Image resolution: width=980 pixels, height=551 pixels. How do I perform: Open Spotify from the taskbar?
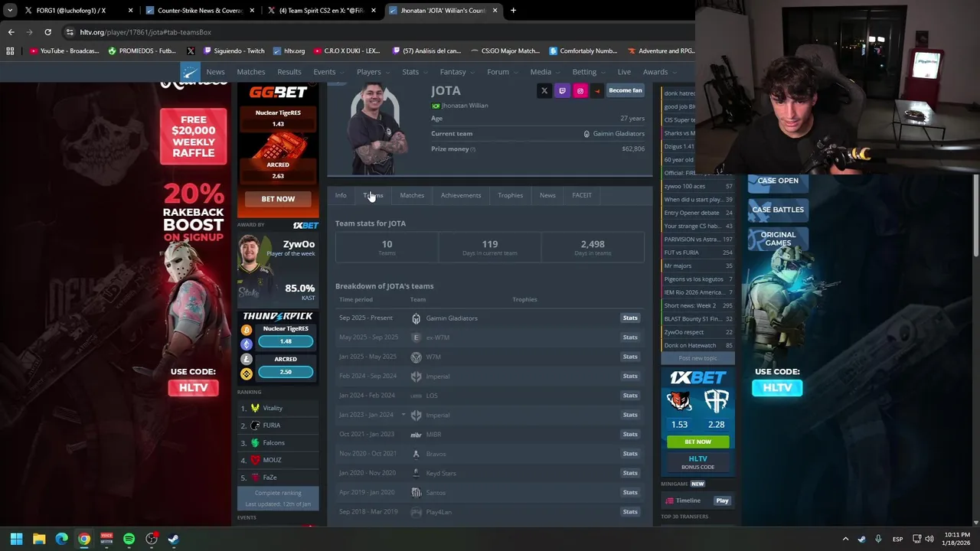129,539
